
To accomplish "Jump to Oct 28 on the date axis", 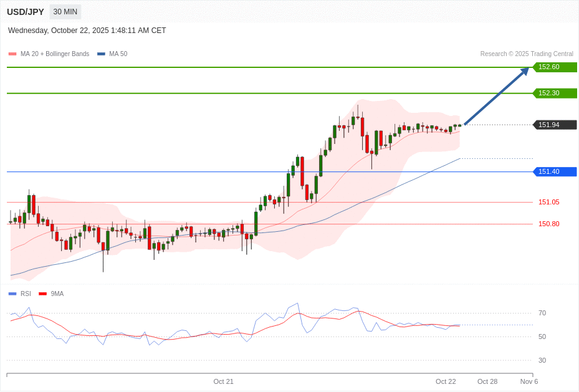I will click(x=487, y=381).
